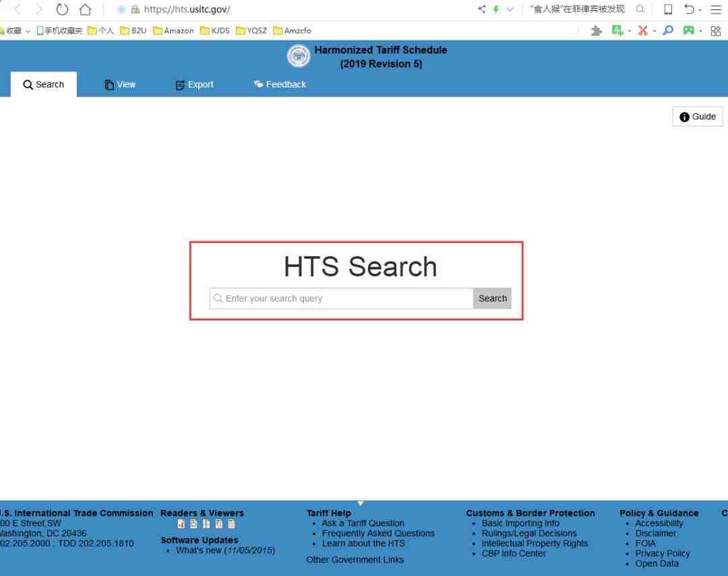Go to the browser home page icon
The image size is (728, 576).
(x=85, y=9)
